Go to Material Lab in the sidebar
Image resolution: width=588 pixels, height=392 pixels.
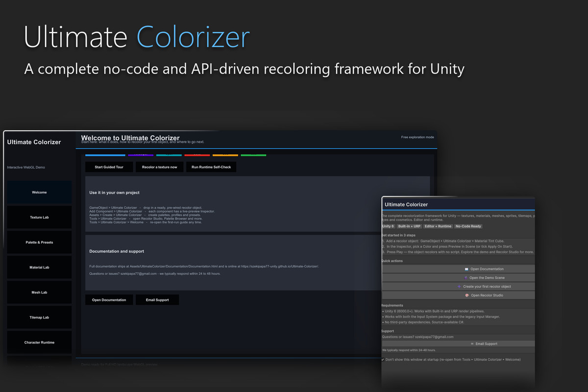[39, 268]
